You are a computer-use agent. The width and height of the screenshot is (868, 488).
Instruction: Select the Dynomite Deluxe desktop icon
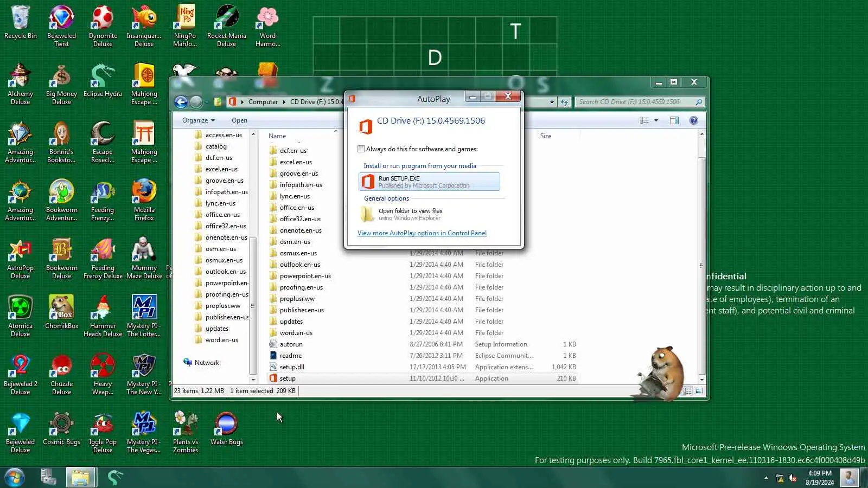(x=103, y=26)
